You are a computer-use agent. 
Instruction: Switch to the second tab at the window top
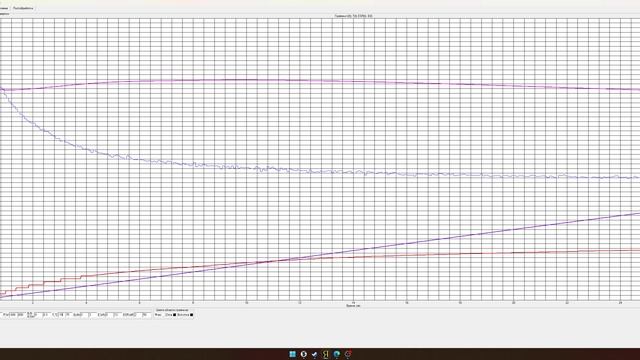point(23,8)
